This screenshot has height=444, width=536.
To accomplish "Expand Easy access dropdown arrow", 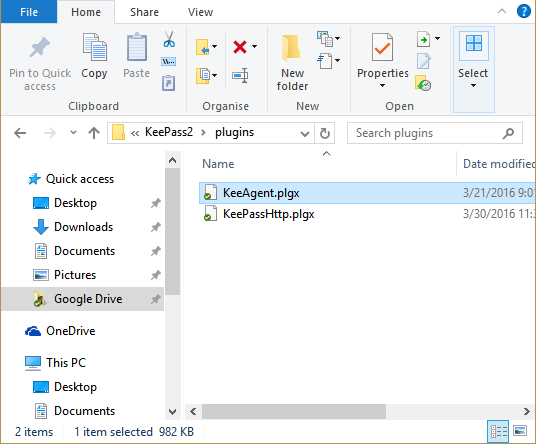I will 338,60.
